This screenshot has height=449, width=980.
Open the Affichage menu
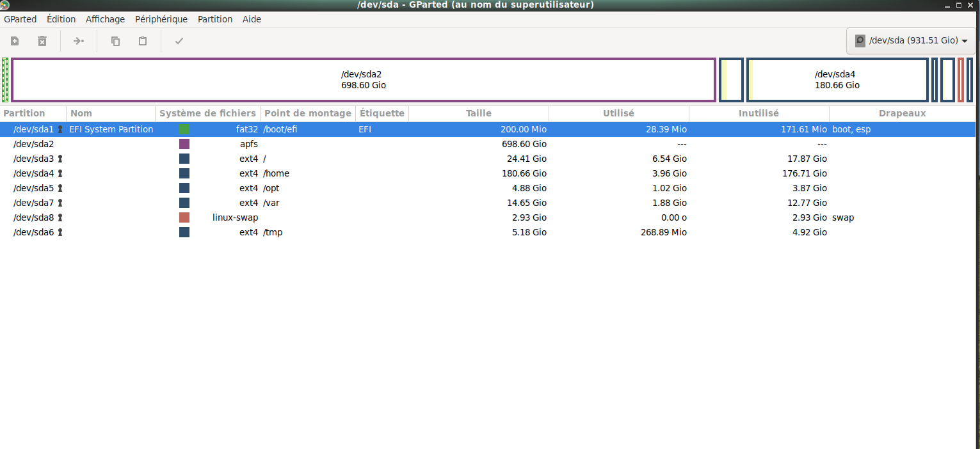point(106,19)
